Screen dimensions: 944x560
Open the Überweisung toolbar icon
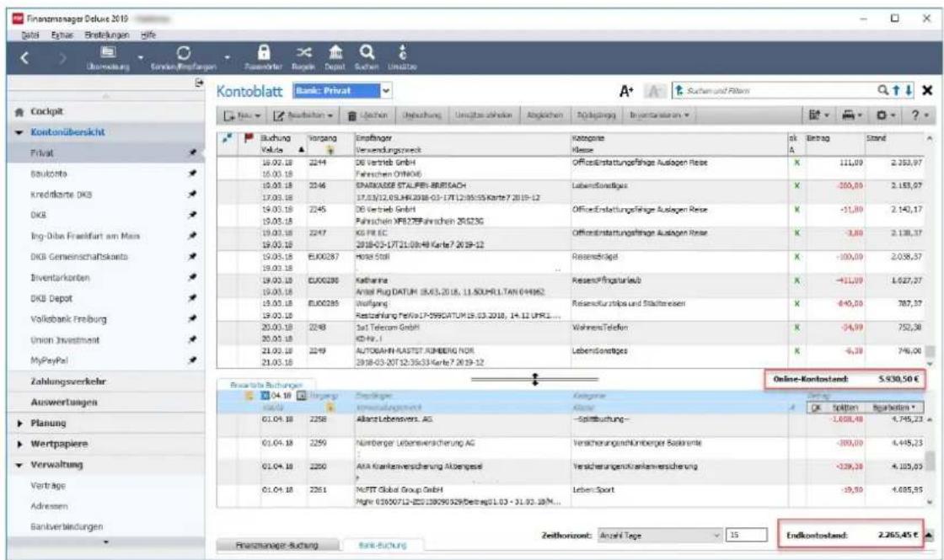[x=108, y=58]
